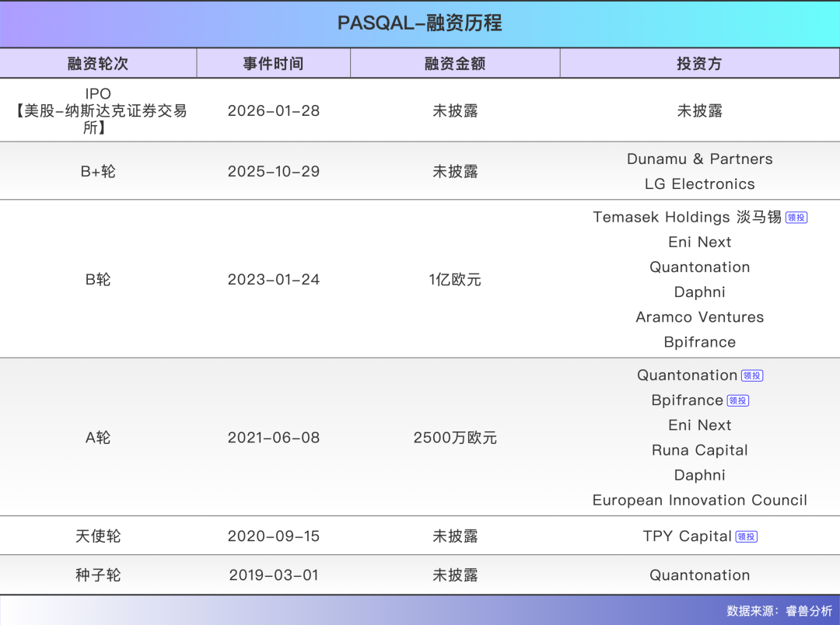This screenshot has width=840, height=625.
Task: Click Eni Next in the B轮 row
Action: tap(700, 242)
